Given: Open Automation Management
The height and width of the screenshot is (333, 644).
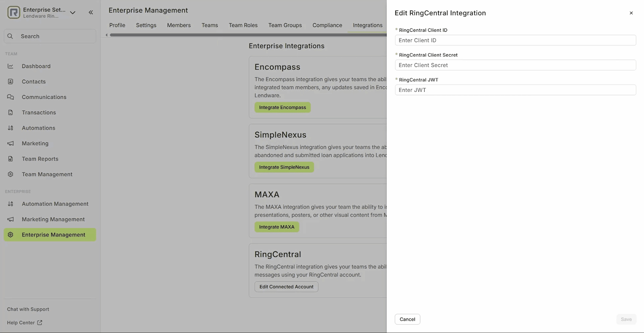Looking at the screenshot, I should 50,204.
